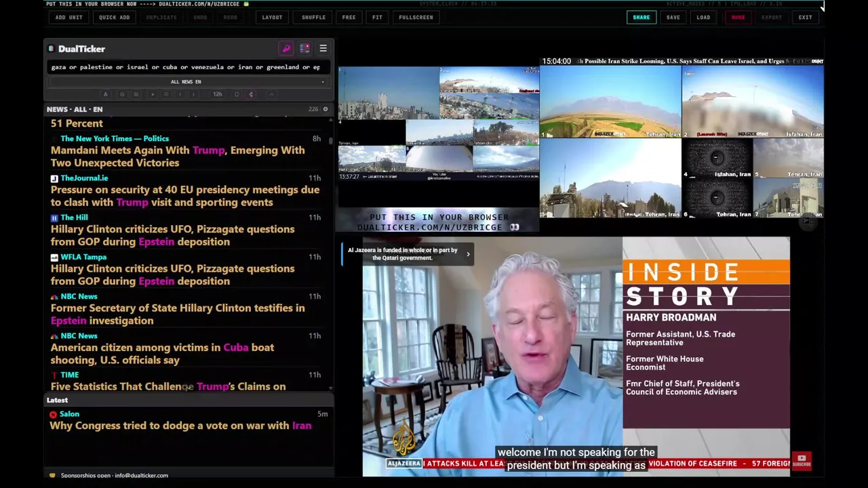Open Salon headline 'Why Congress tried to dodge'
The width and height of the screenshot is (868, 488).
click(180, 426)
